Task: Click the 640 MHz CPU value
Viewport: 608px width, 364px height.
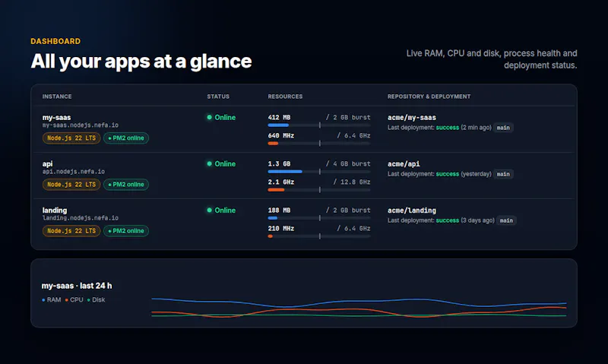Action: click(x=281, y=136)
